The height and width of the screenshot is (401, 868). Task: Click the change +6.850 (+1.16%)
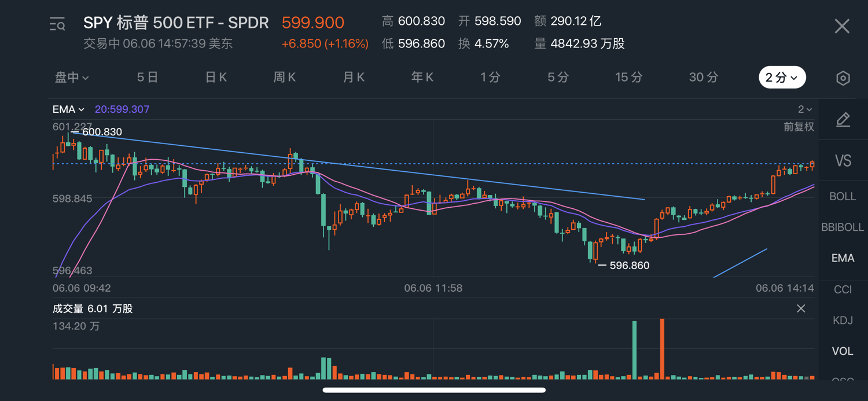325,44
